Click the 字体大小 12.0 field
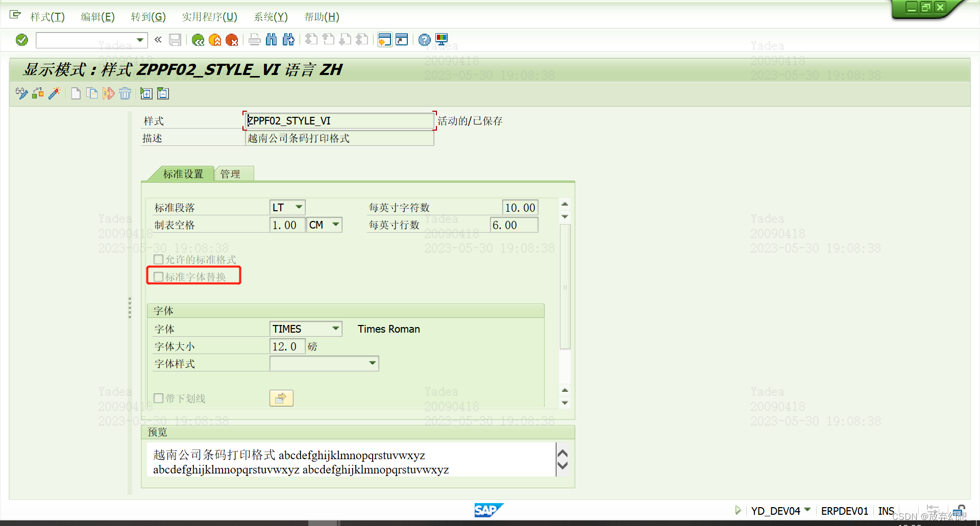Viewport: 980px width, 526px height. pos(287,346)
